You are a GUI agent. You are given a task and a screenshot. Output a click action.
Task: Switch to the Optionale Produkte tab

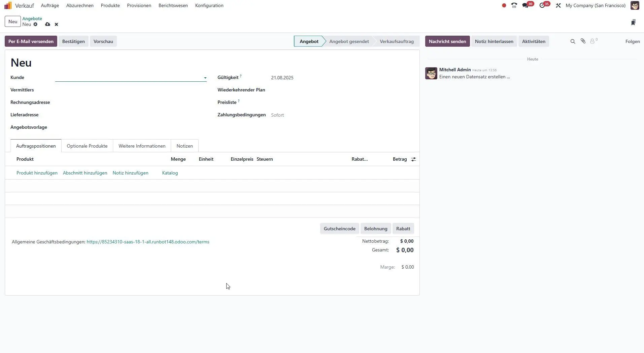[x=87, y=146]
